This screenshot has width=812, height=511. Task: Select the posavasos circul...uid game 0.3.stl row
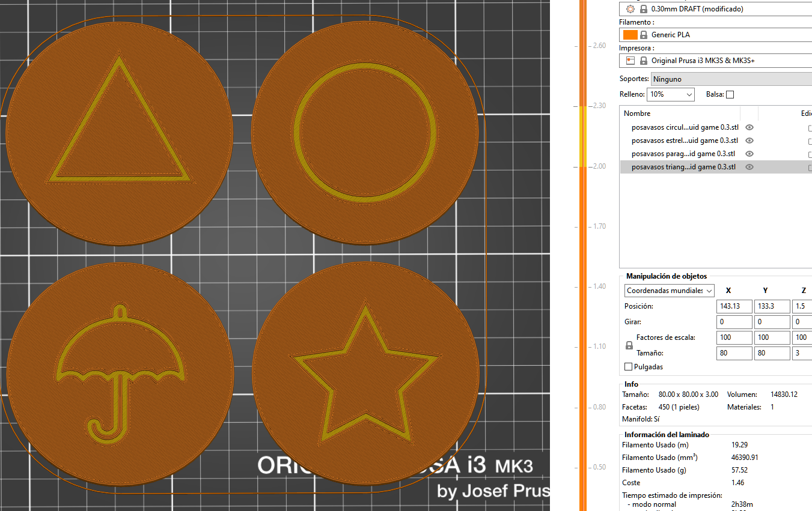(x=716, y=127)
